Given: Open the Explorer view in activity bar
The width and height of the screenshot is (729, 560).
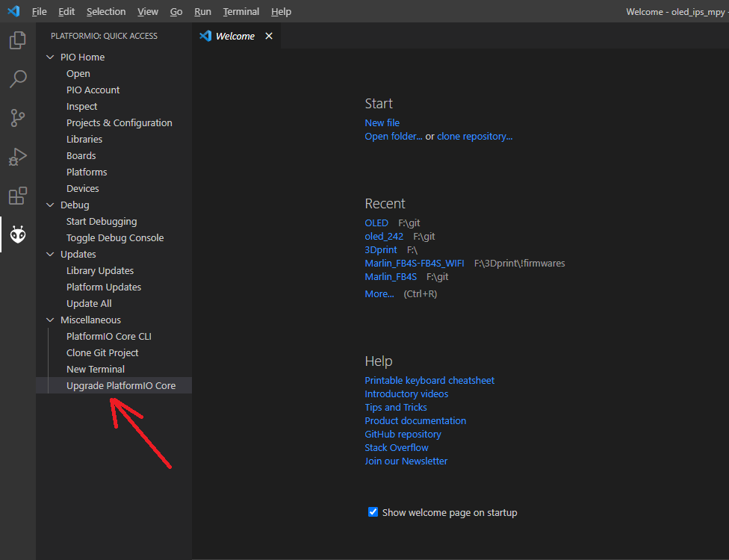Looking at the screenshot, I should point(18,40).
